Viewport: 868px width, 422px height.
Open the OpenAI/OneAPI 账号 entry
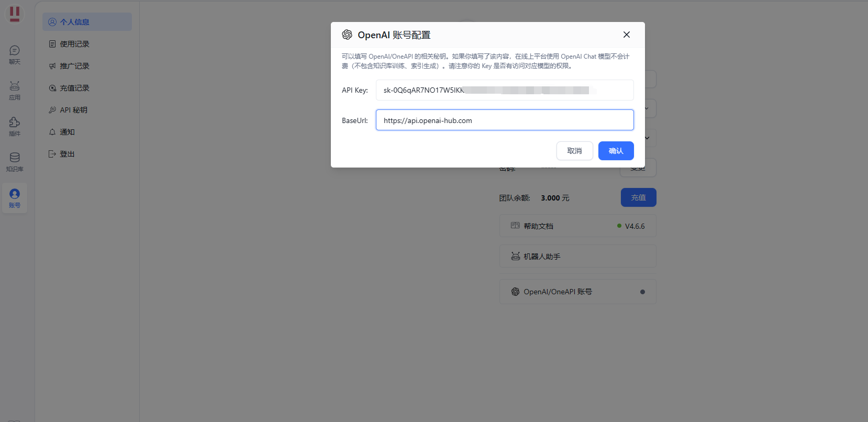[577, 292]
